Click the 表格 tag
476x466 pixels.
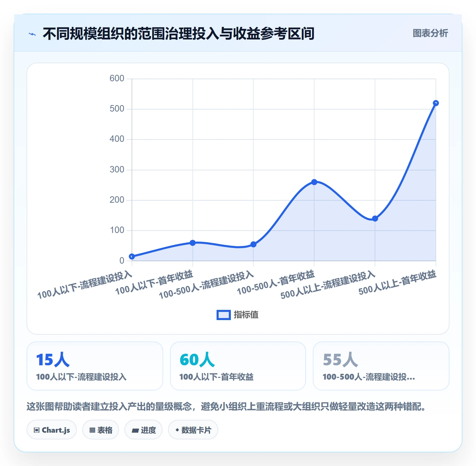pos(101,430)
